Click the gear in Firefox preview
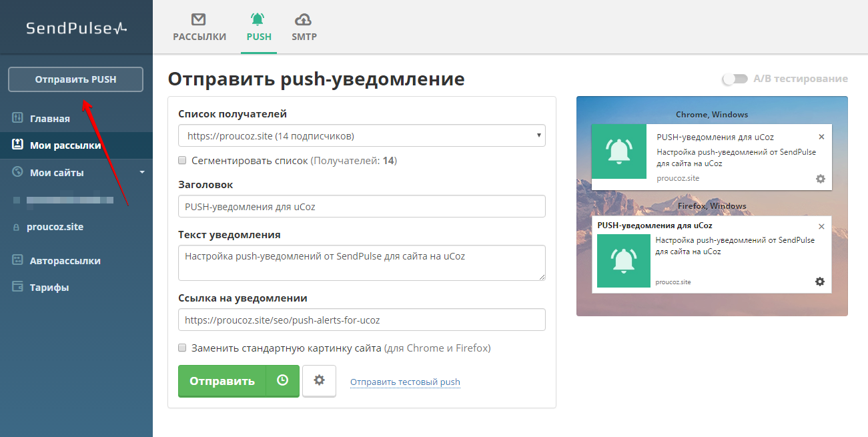 pos(820,282)
